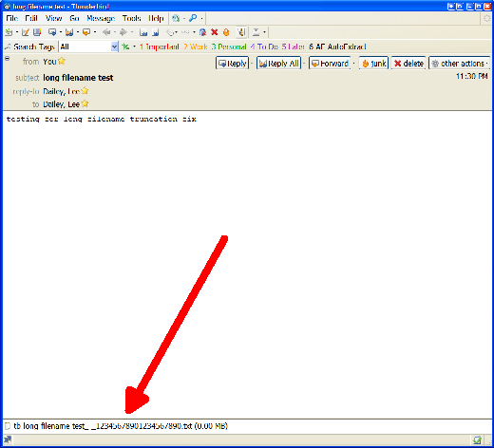Toggle the star next to sender 'You'
Screen dimensions: 494x448
[x=62, y=61]
